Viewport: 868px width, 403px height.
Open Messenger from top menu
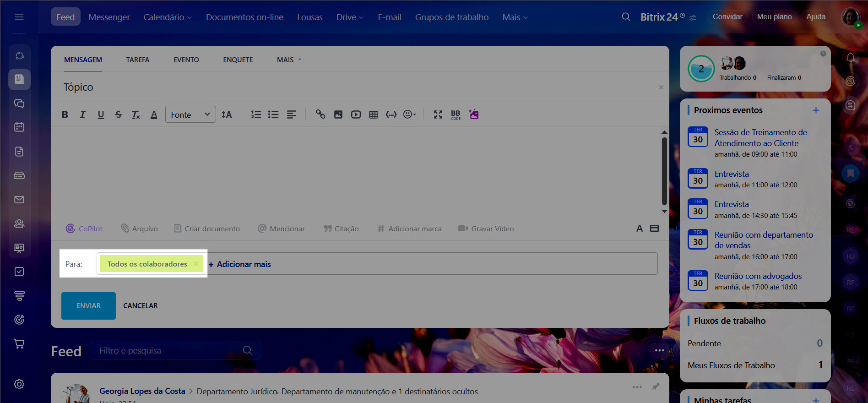(x=109, y=17)
